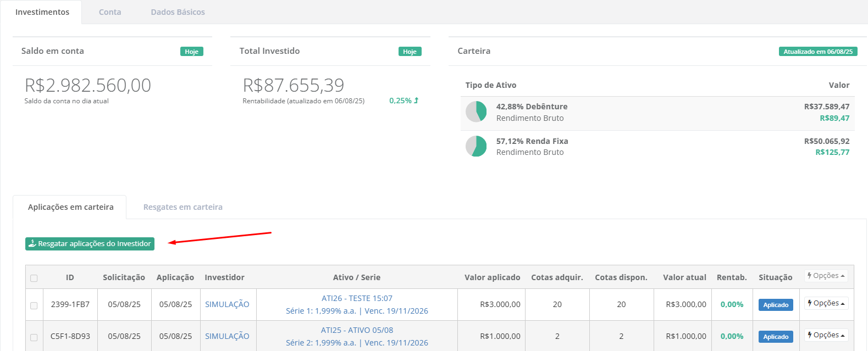Expand Opções menu for ATI25 application
This screenshot has height=351, width=868.
826,335
